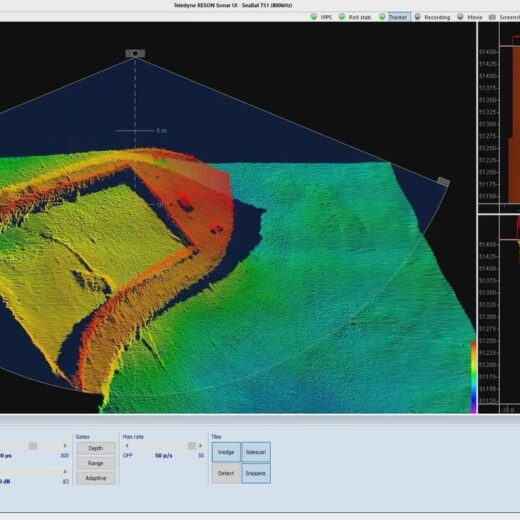Toggle the Sidescan tile
The height and width of the screenshot is (520, 520).
click(256, 452)
